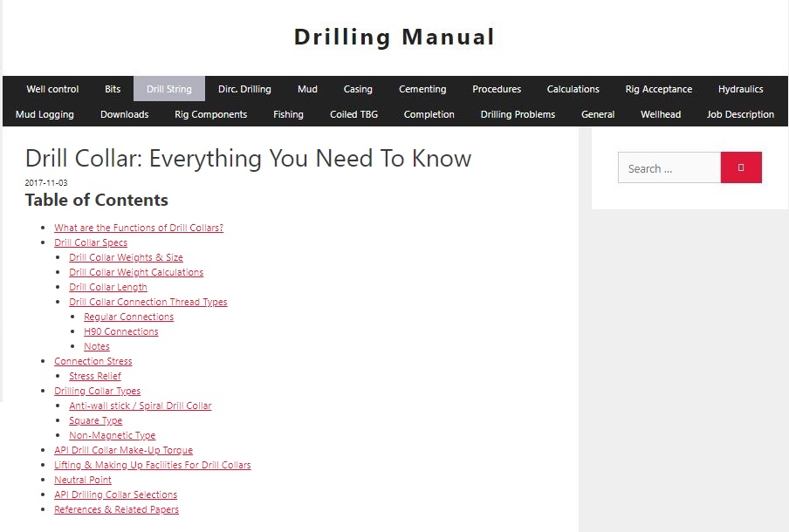
Task: Go to the Downloads page
Action: click(124, 114)
